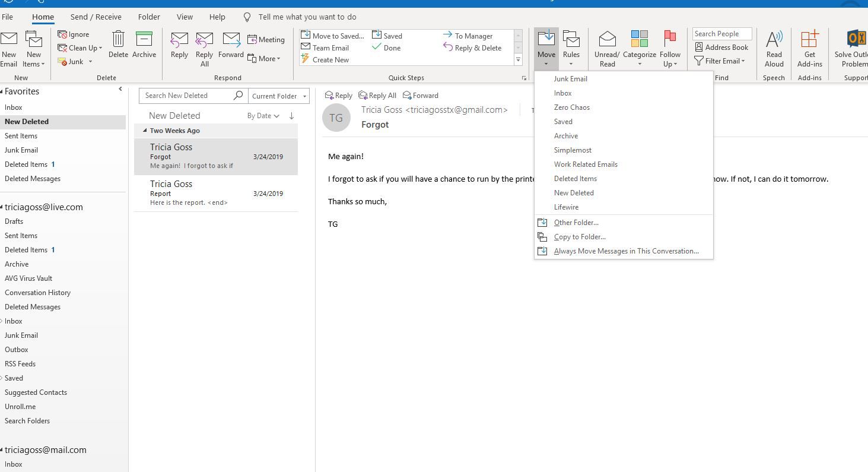The image size is (868, 472).
Task: Collapse the folder pane with the chevron
Action: [x=120, y=89]
